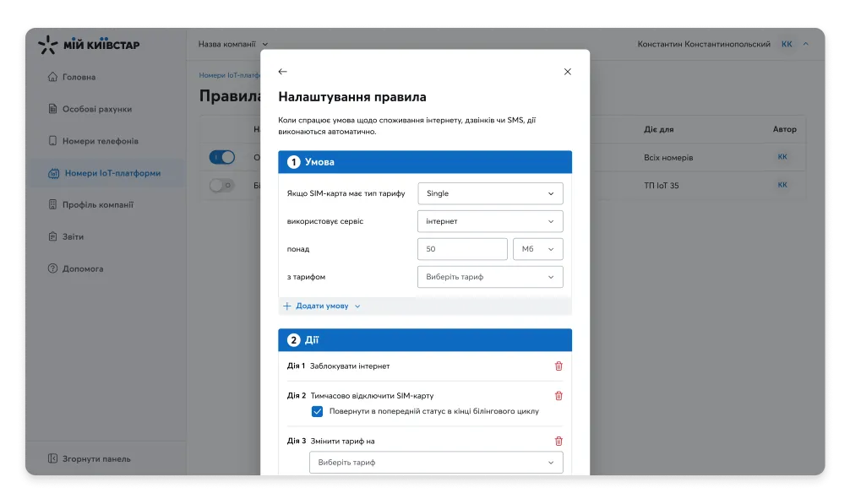Click Автор column header

[x=784, y=129]
